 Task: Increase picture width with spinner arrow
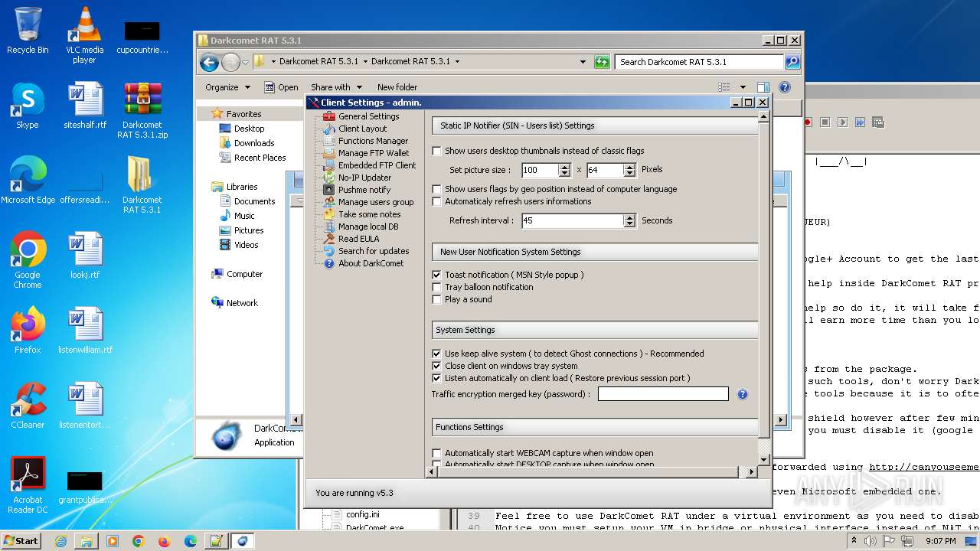click(x=565, y=167)
